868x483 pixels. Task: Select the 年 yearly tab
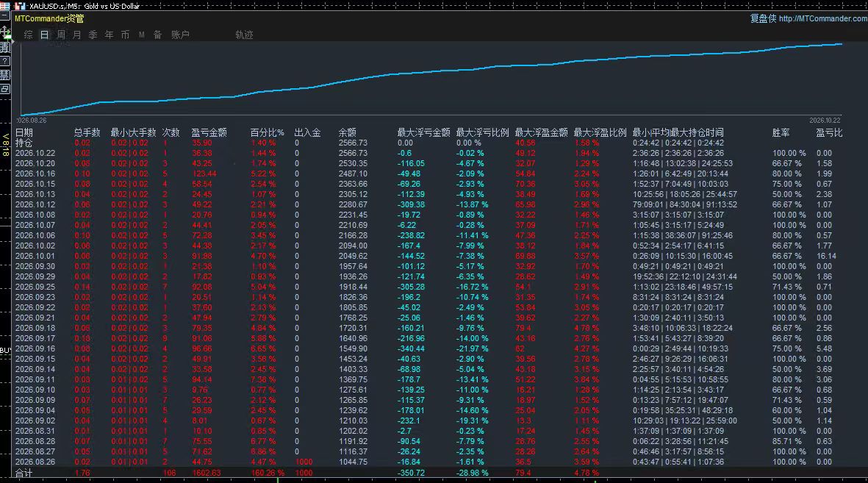click(x=109, y=35)
